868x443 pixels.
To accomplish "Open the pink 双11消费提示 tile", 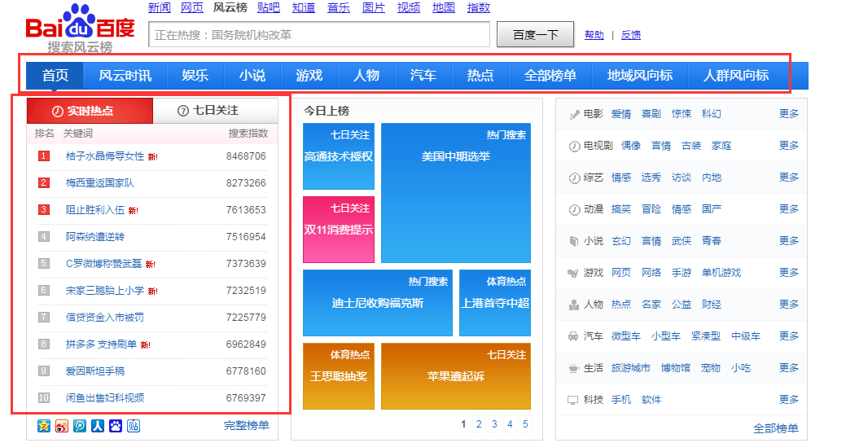I will pos(339,230).
